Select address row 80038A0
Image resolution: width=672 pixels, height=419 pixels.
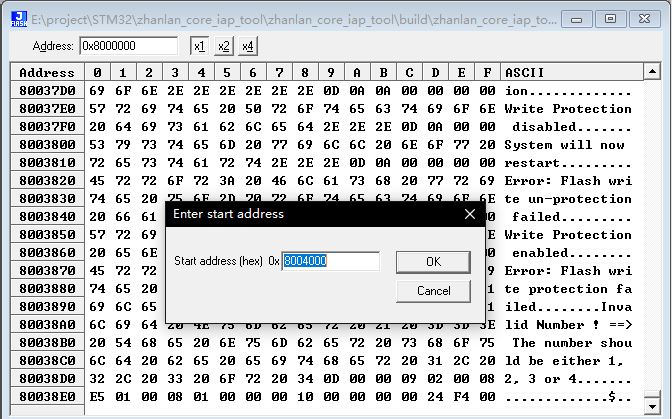pyautogui.click(x=47, y=324)
